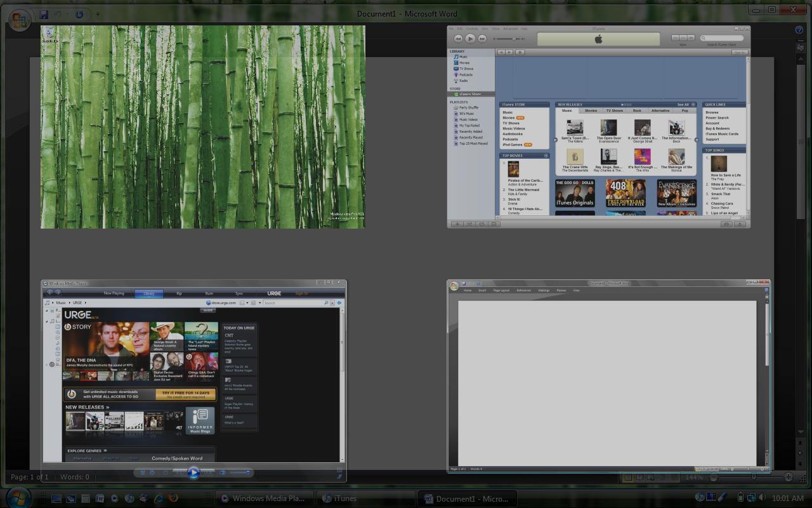Click Save in Word Quick Access Toolbar
This screenshot has width=812, height=508.
[43, 14]
